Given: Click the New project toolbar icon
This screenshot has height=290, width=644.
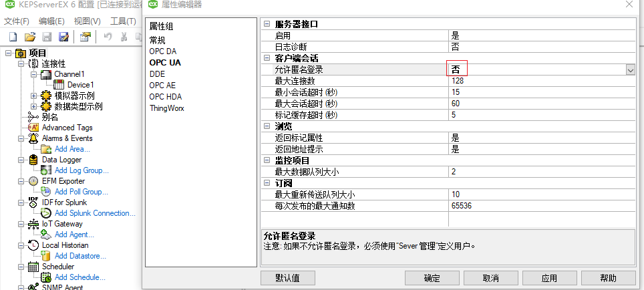Looking at the screenshot, I should pos(13,37).
